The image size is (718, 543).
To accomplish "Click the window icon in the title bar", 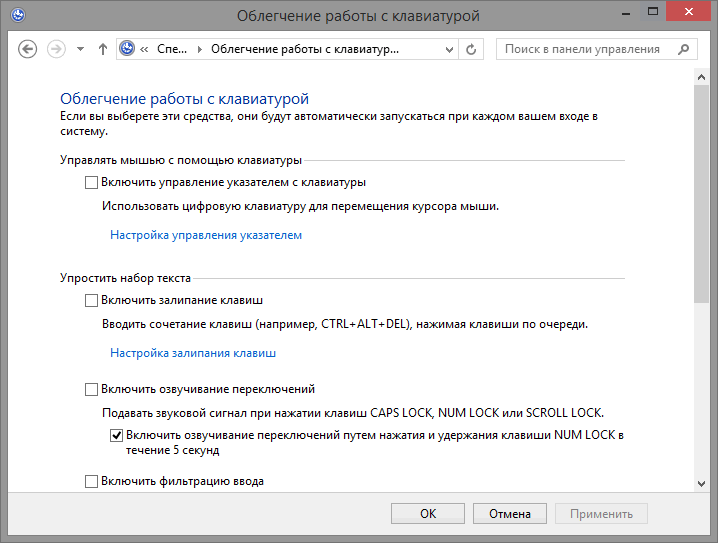I will (14, 15).
